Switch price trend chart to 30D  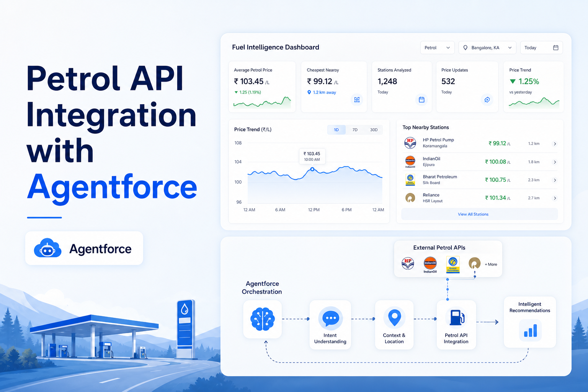(374, 130)
